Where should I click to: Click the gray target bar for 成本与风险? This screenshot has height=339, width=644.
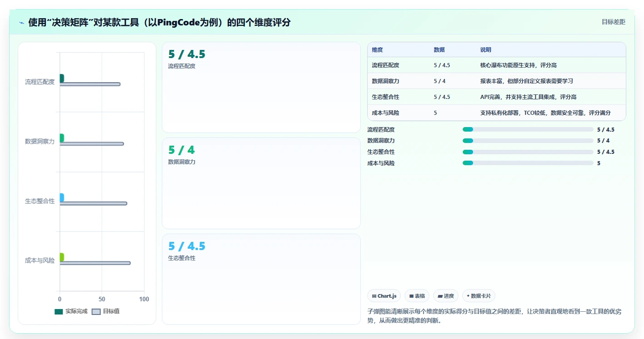(95, 263)
